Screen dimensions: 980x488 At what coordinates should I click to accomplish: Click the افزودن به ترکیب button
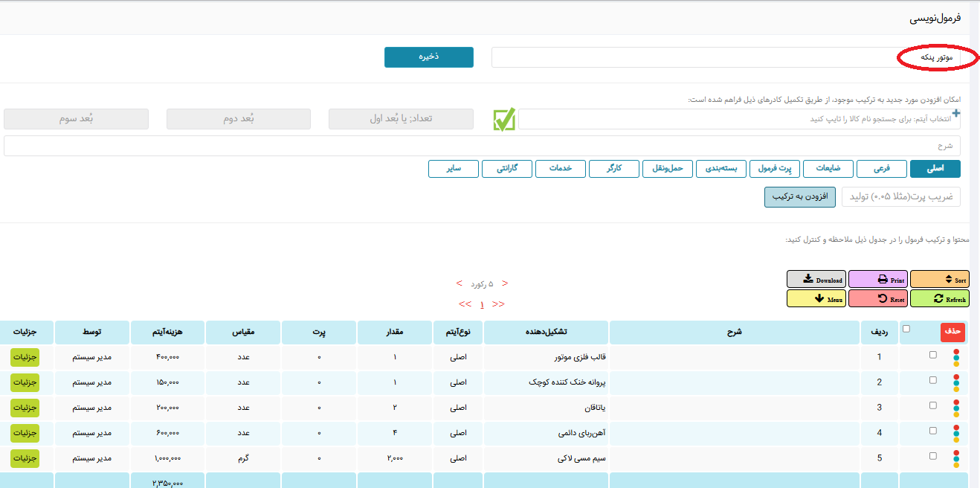pyautogui.click(x=800, y=197)
